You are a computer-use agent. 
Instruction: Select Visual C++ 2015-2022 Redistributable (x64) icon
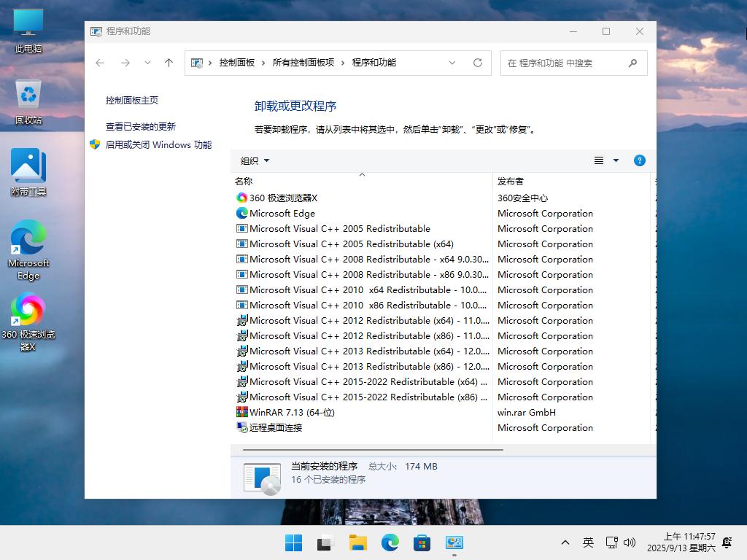click(x=242, y=381)
